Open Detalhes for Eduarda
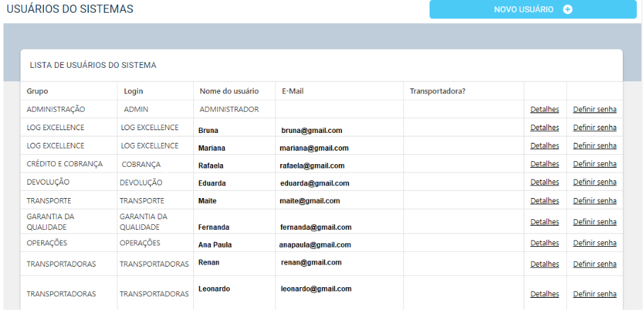 545,182
